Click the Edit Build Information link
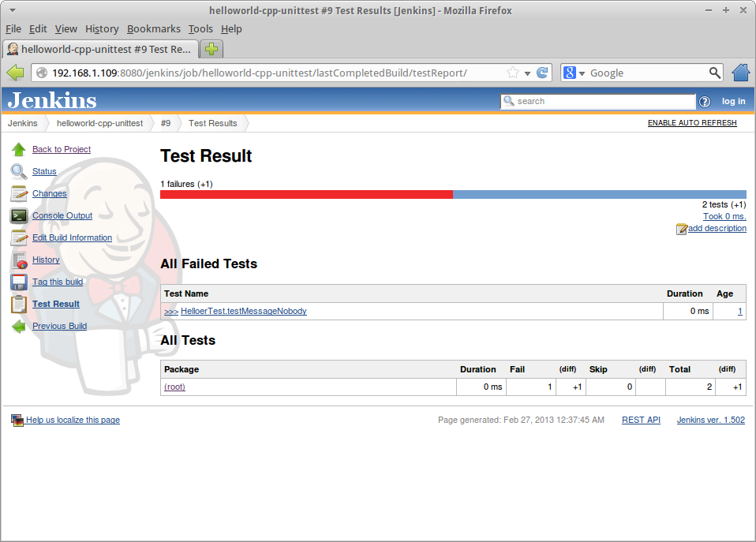The height and width of the screenshot is (542, 756). [72, 237]
